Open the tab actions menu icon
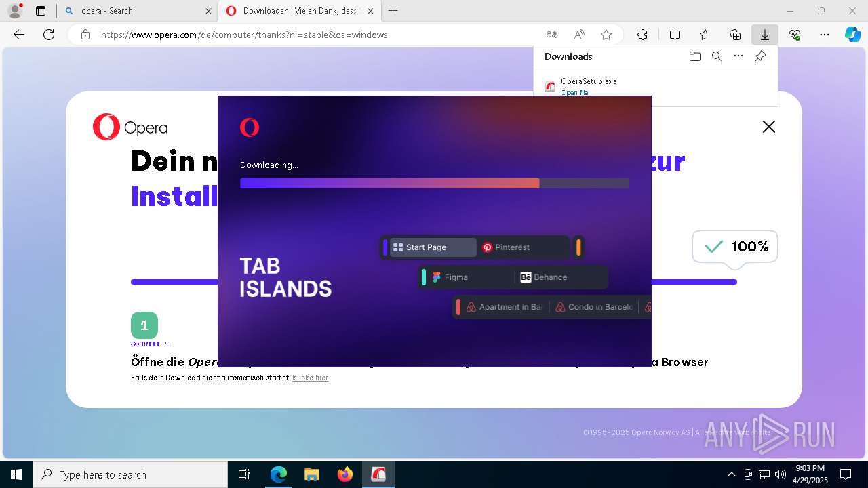 41,11
